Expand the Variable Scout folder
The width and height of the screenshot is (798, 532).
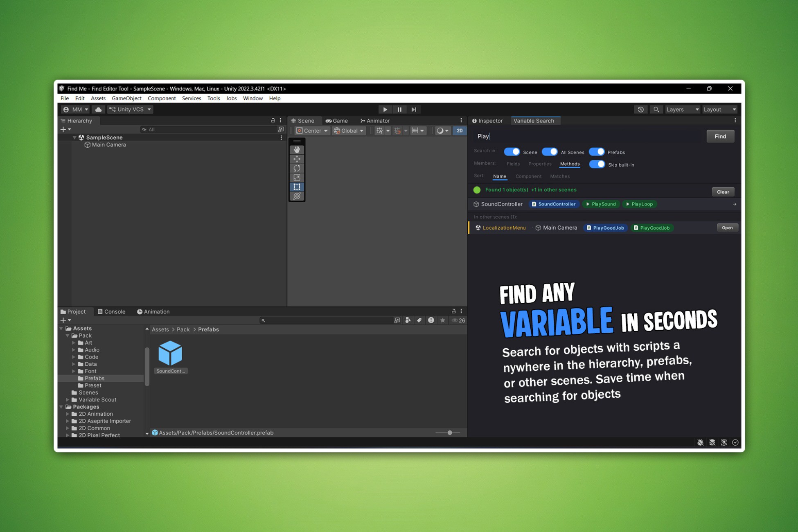(x=68, y=400)
